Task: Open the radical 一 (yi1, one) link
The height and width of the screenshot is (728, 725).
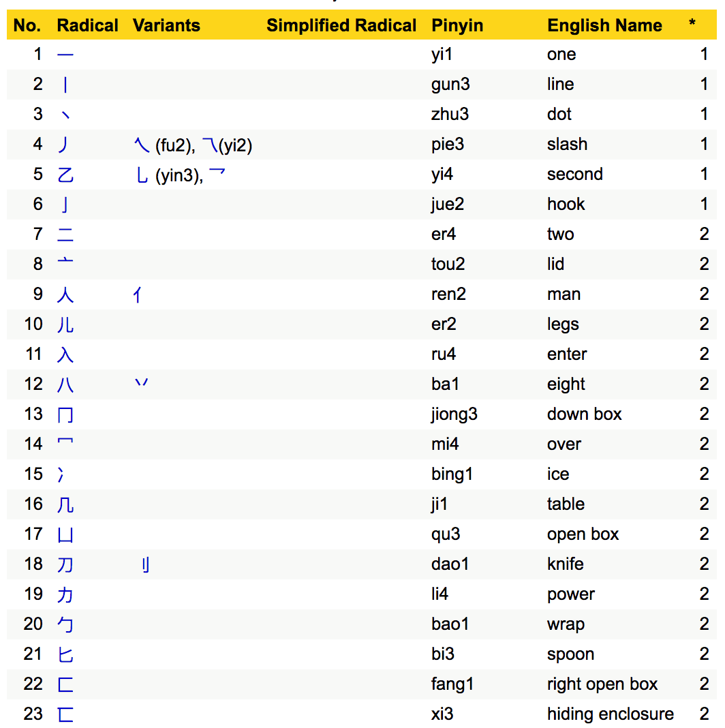Action: click(x=65, y=54)
